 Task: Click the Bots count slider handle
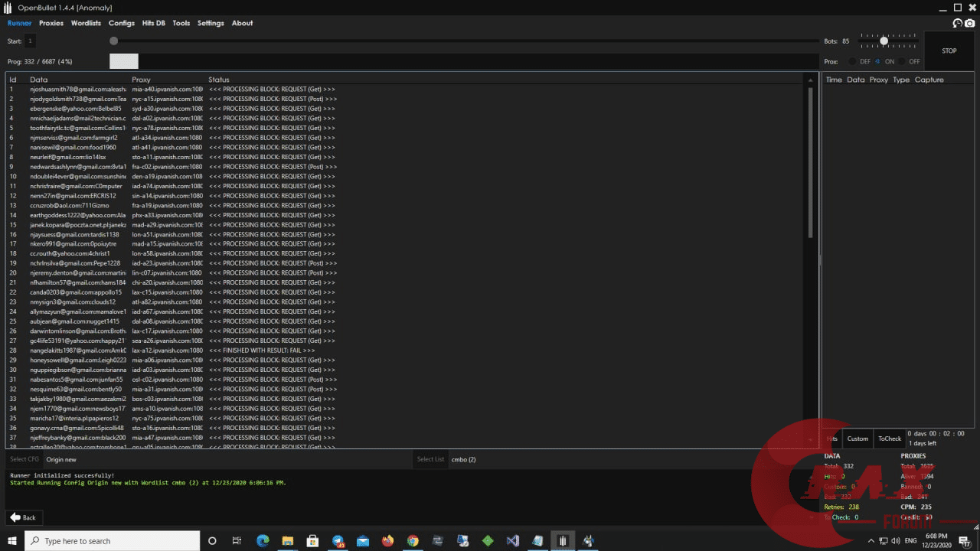point(884,41)
